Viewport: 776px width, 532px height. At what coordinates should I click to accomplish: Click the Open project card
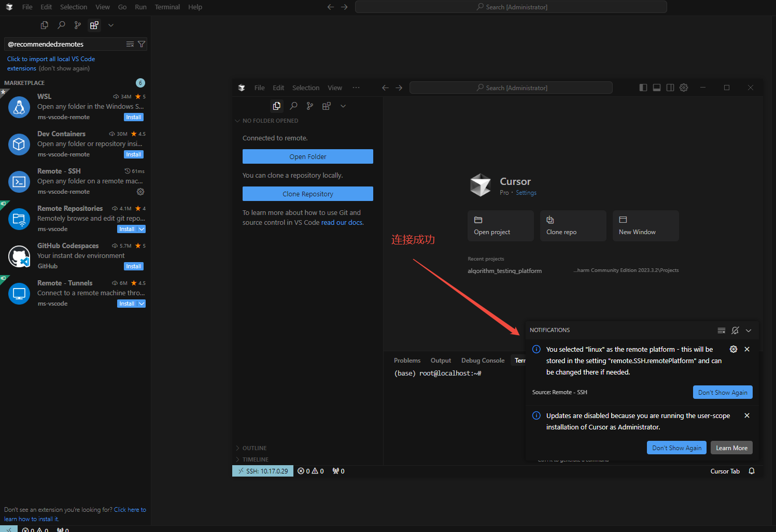coord(501,226)
